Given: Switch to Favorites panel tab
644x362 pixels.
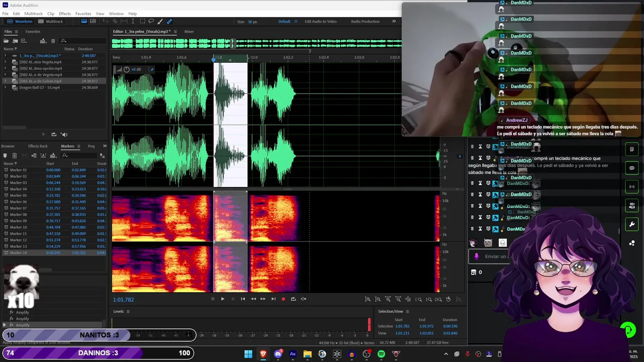Looking at the screenshot, I should tap(33, 32).
